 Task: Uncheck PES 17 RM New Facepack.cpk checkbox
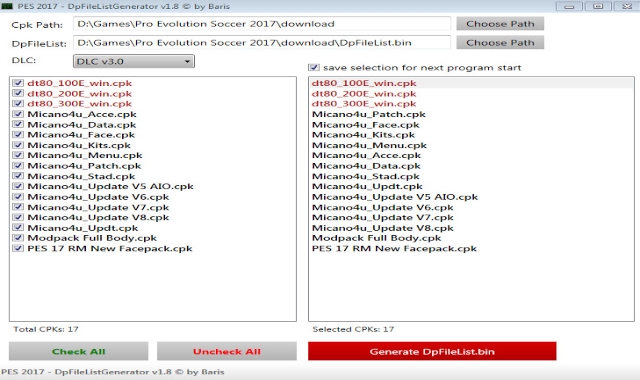point(18,248)
